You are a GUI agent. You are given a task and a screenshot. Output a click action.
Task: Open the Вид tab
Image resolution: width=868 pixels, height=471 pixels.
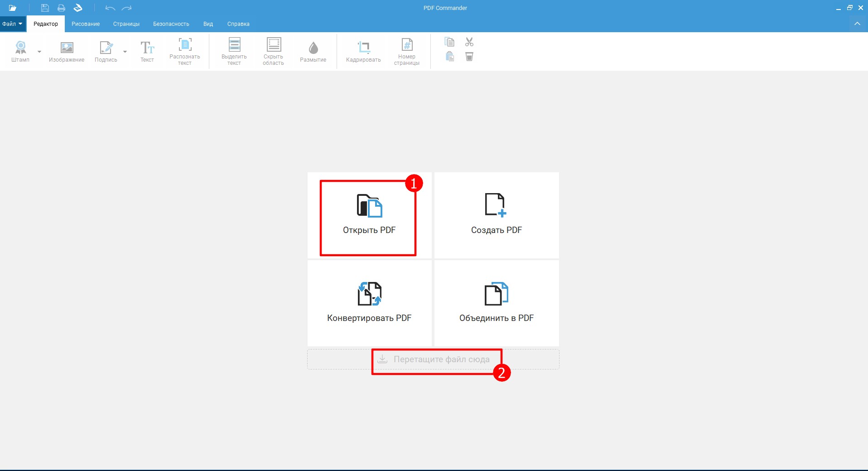[208, 24]
